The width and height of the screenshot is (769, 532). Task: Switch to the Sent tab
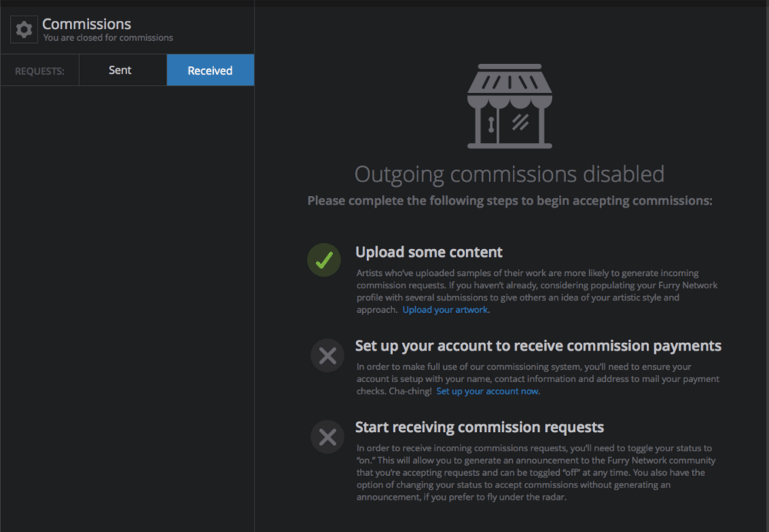[x=121, y=69]
